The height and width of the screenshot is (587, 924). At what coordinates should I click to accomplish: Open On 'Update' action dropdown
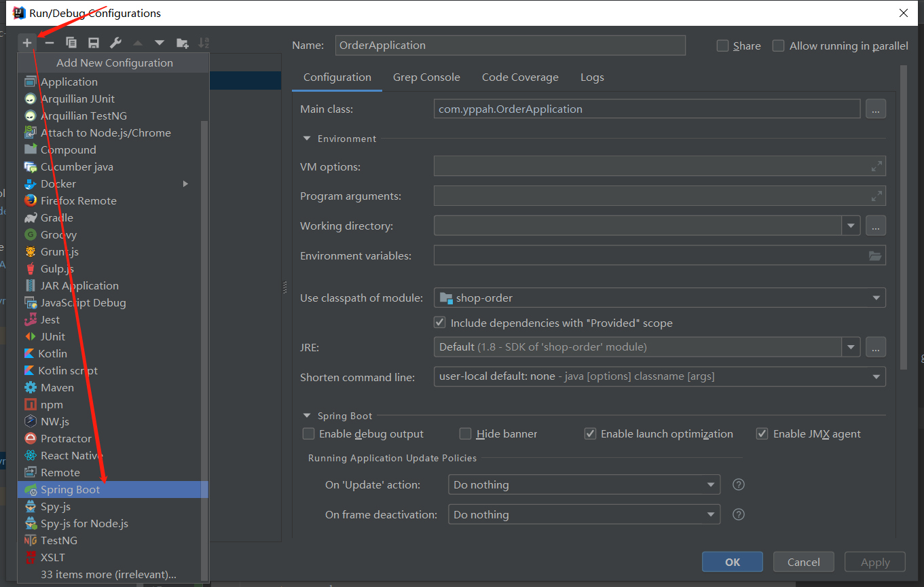[x=584, y=485]
